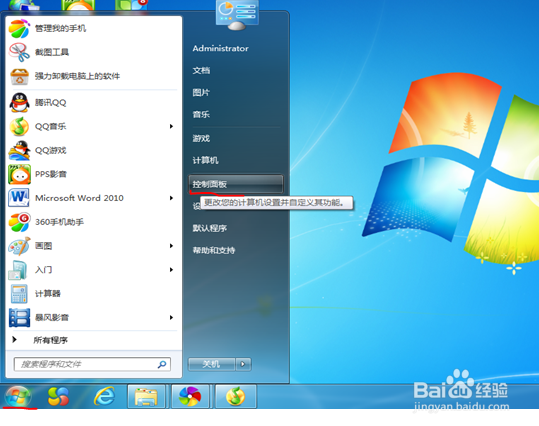This screenshot has height=426, width=539.
Task: Open 帮助和支持 help and support
Action: (214, 250)
